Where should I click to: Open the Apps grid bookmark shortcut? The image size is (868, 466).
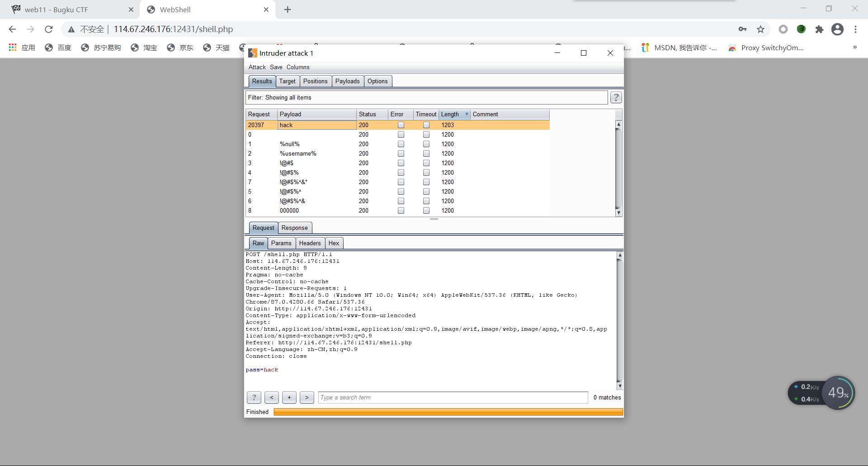(13, 48)
